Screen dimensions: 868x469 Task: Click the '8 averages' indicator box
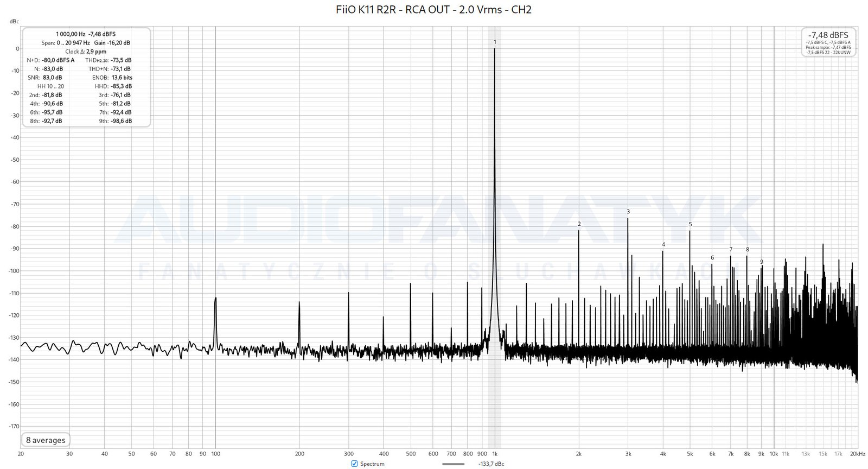pos(46,440)
